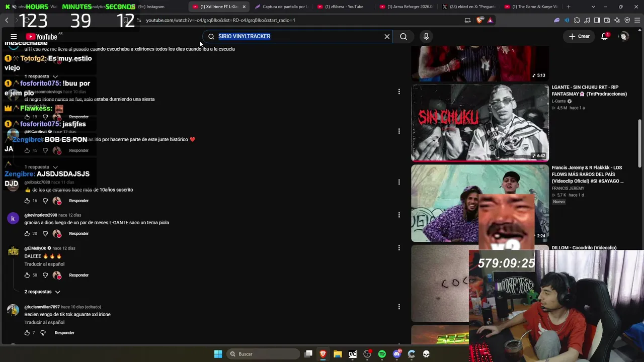Translate the DALEEE comment to Spanish
This screenshot has width=644, height=362.
[x=44, y=264]
